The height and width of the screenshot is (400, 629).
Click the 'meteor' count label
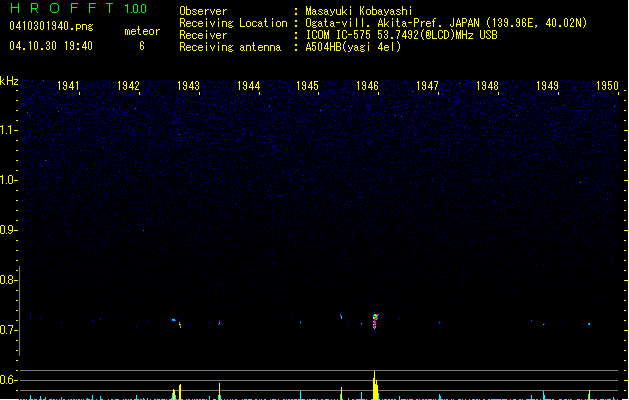click(x=142, y=31)
